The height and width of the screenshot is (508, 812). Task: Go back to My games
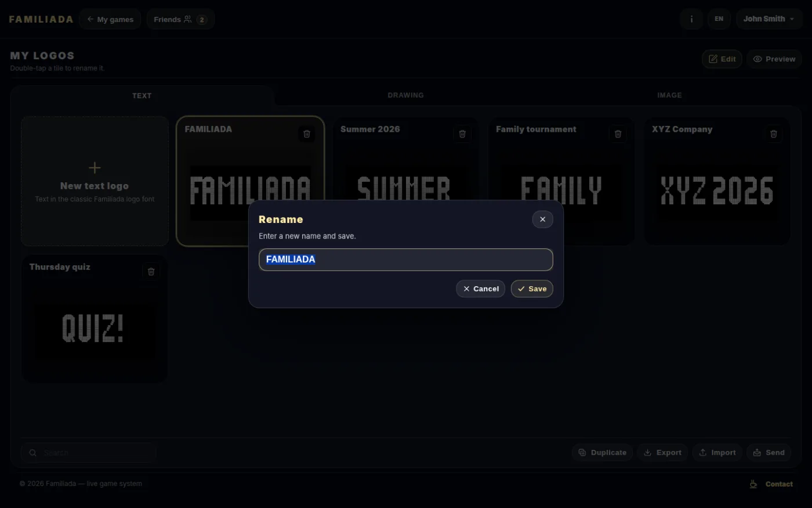coord(110,19)
